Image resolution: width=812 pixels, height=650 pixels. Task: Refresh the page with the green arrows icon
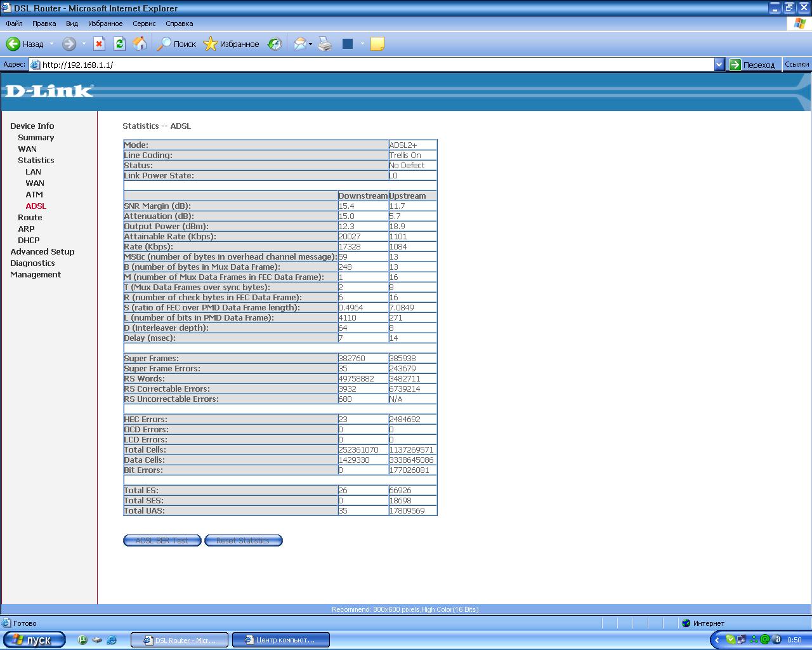pyautogui.click(x=119, y=44)
